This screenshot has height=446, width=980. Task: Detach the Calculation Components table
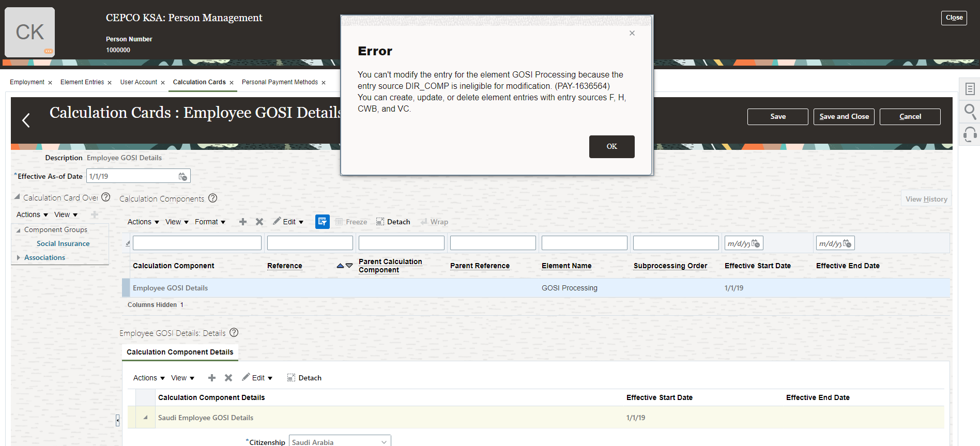click(x=393, y=222)
